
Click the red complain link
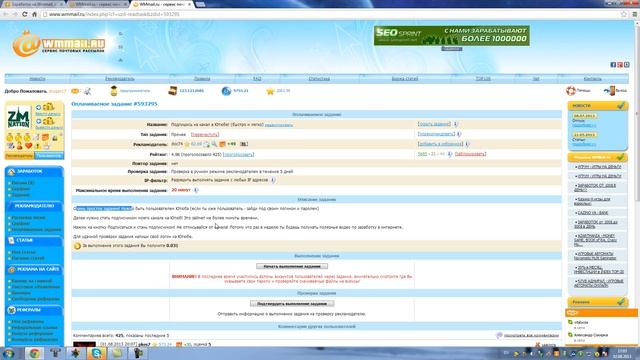(471, 154)
